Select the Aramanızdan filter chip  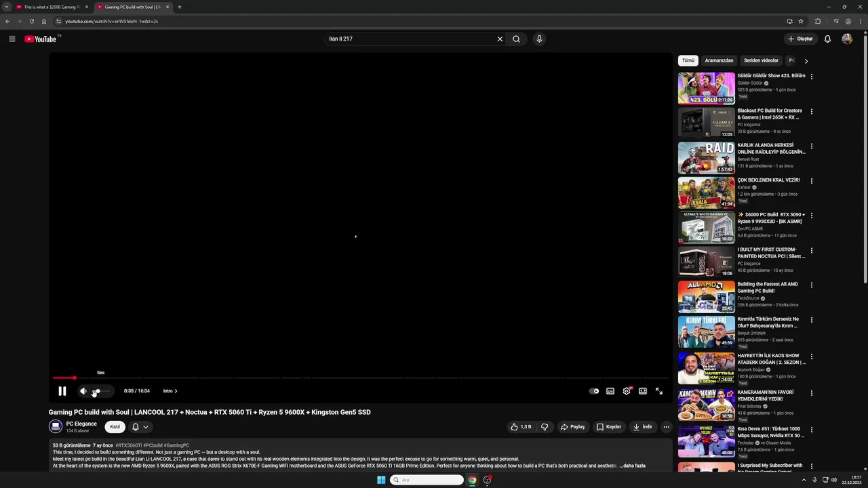[x=719, y=60]
